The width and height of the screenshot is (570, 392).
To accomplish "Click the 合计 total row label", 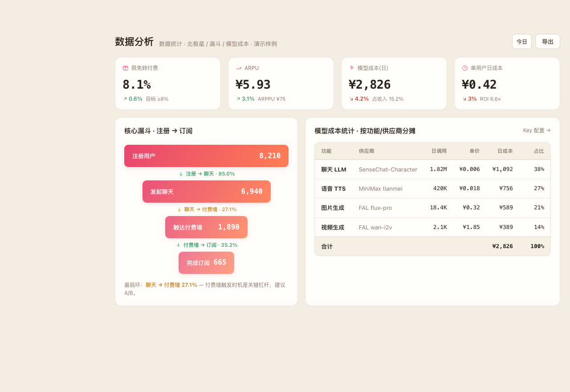I will coord(327,246).
